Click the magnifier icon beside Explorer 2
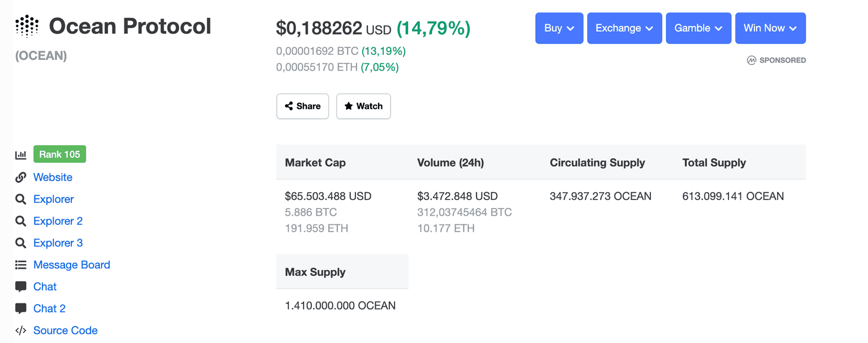The image size is (868, 343). (x=21, y=221)
